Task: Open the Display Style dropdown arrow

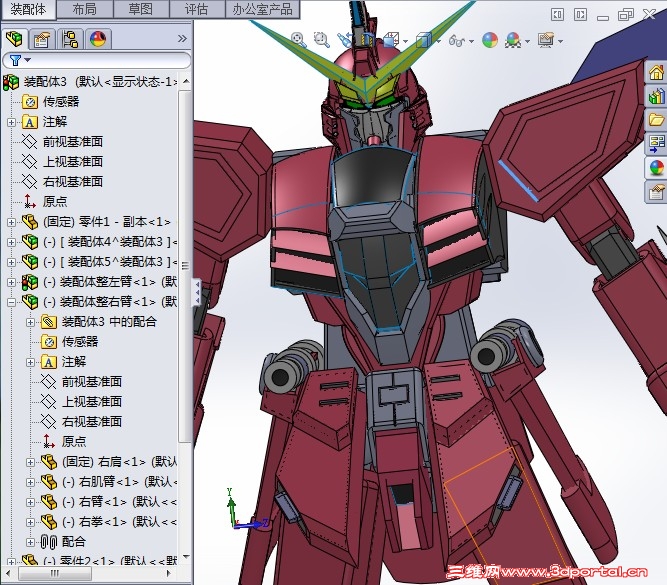Action: pos(439,41)
